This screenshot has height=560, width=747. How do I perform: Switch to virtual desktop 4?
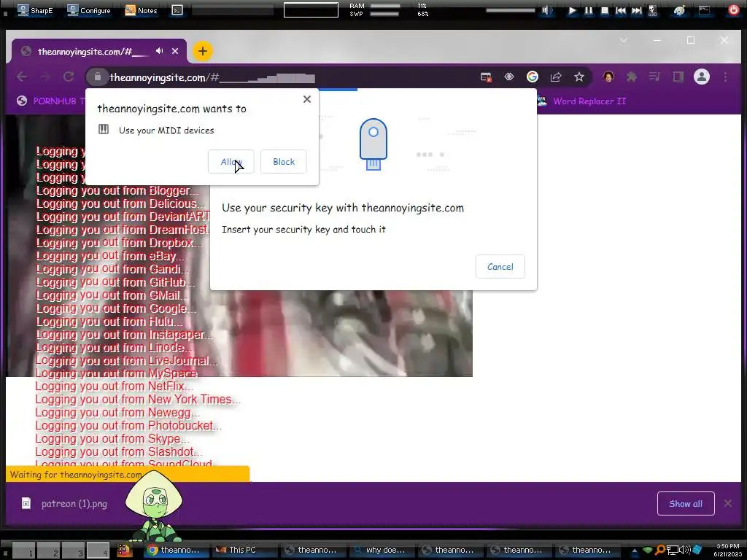(x=98, y=550)
